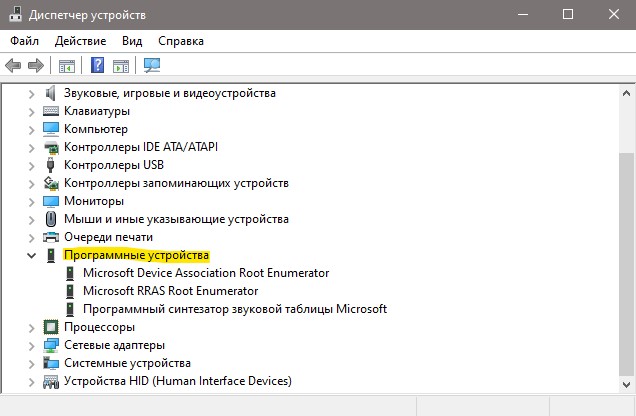The width and height of the screenshot is (636, 416).
Task: Click the Back arrow toolbar icon
Action: [13, 65]
